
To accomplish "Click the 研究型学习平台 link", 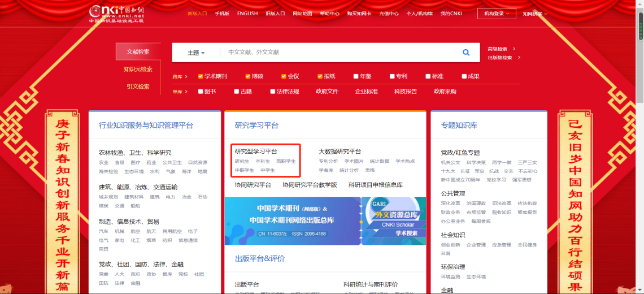I will coord(256,152).
